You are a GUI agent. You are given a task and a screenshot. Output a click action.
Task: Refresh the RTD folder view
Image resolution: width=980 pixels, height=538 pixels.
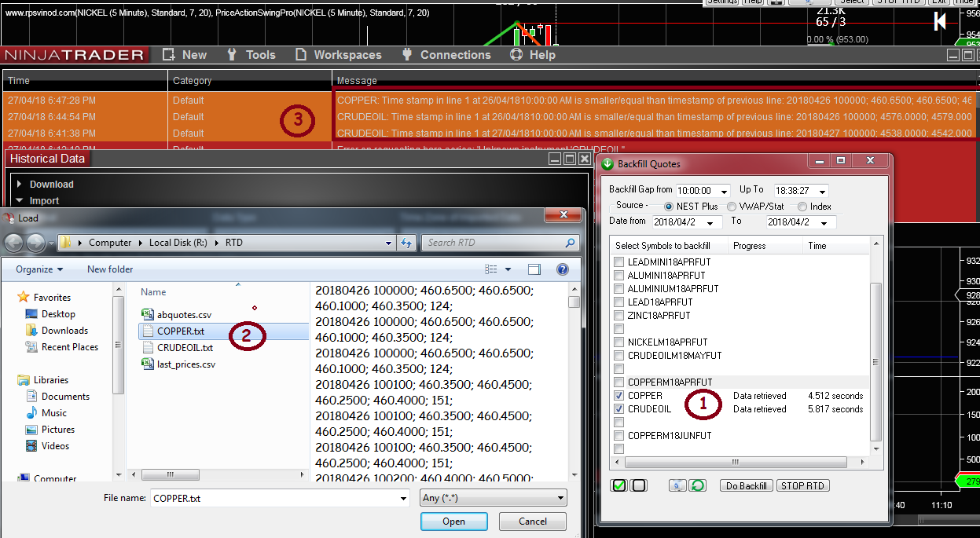(406, 243)
